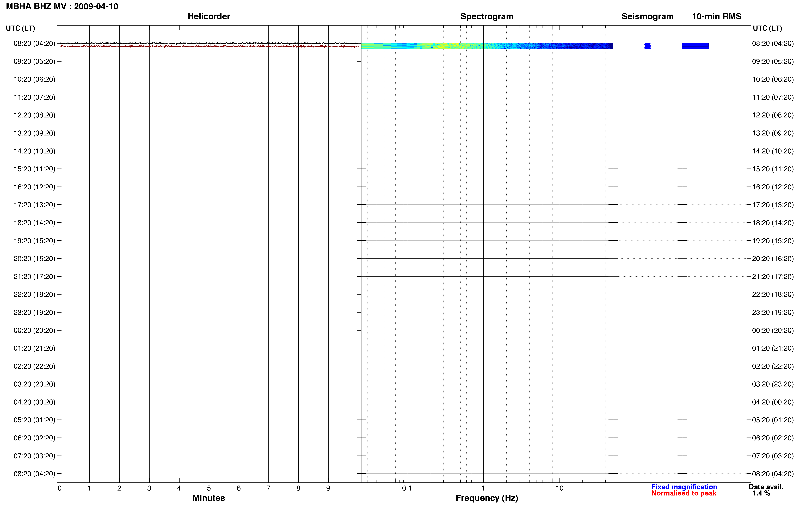Screen dimensions: 812x508
Task: Click the 'Frequency (Hz)' axis label
Action: (x=487, y=498)
